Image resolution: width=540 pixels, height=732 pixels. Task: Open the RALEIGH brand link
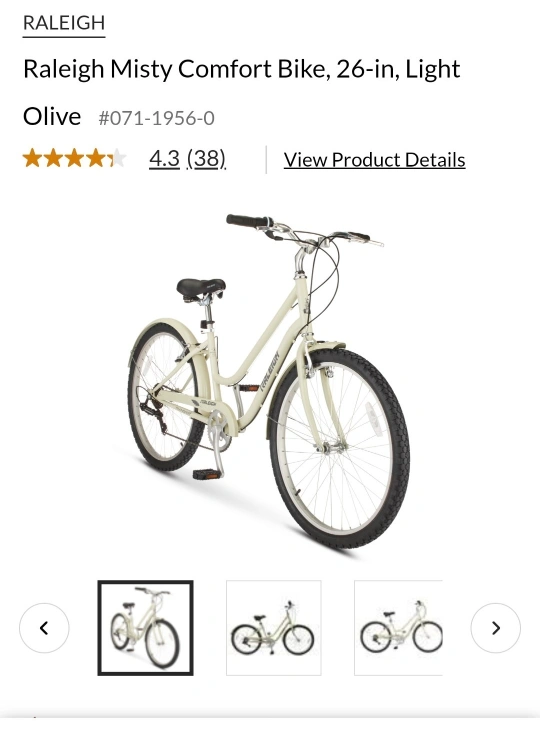64,23
